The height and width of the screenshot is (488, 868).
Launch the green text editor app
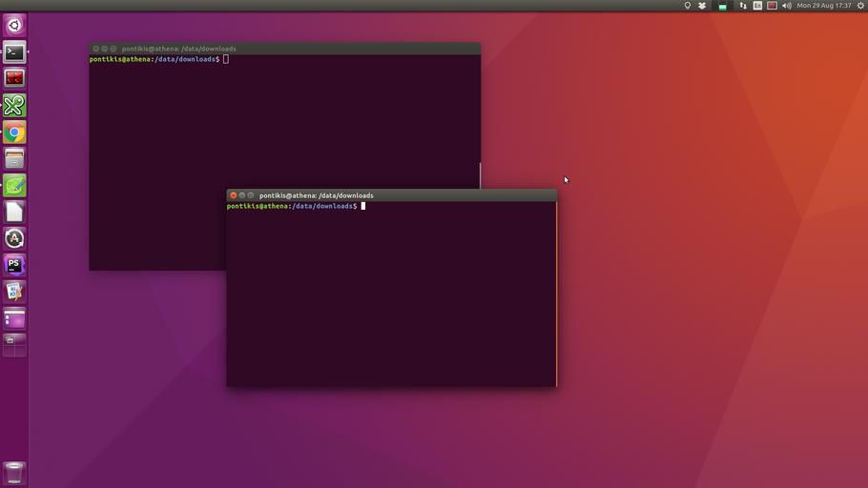14,186
